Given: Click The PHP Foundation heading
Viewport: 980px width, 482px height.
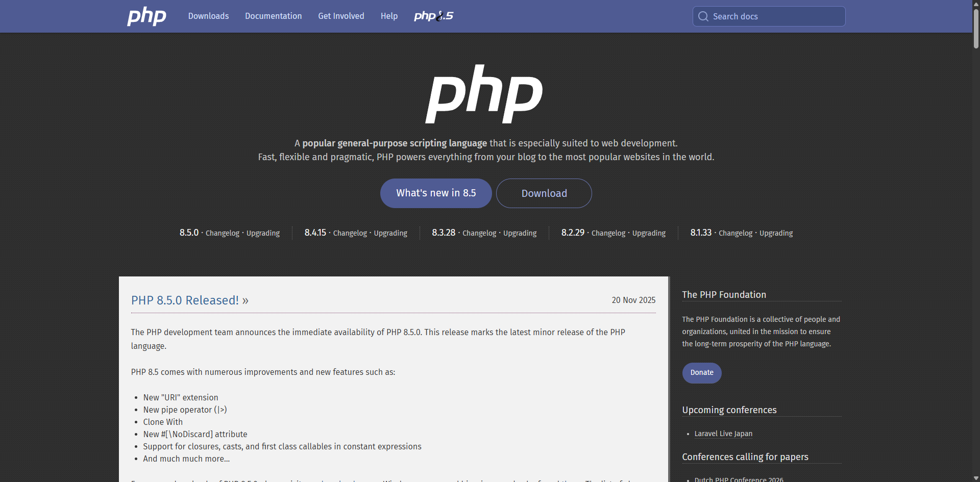Looking at the screenshot, I should click(724, 295).
